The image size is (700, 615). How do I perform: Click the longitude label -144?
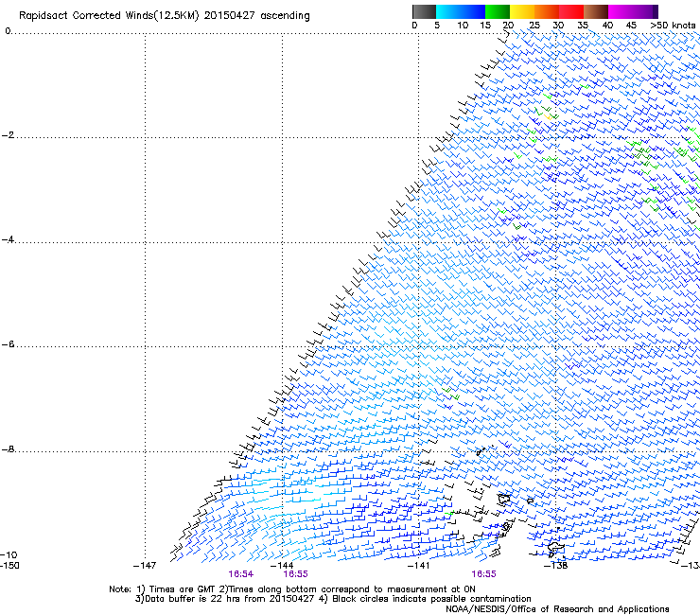(x=282, y=566)
